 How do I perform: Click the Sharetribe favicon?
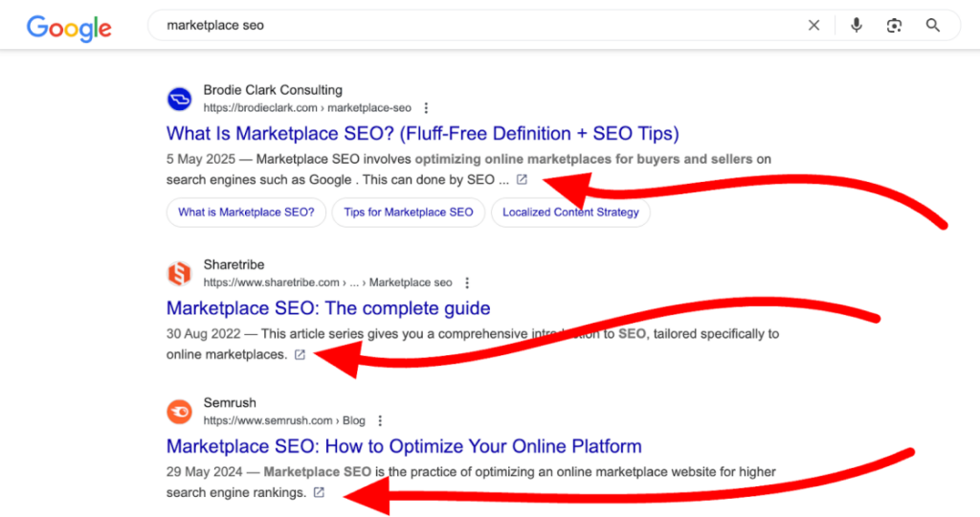pos(179,274)
